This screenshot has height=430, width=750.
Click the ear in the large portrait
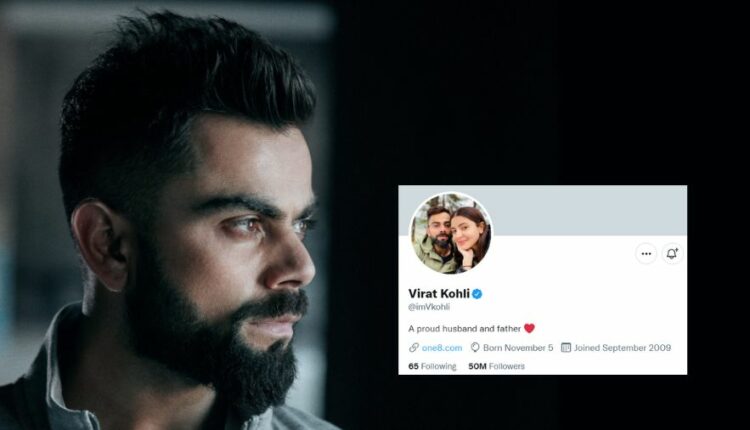click(99, 245)
